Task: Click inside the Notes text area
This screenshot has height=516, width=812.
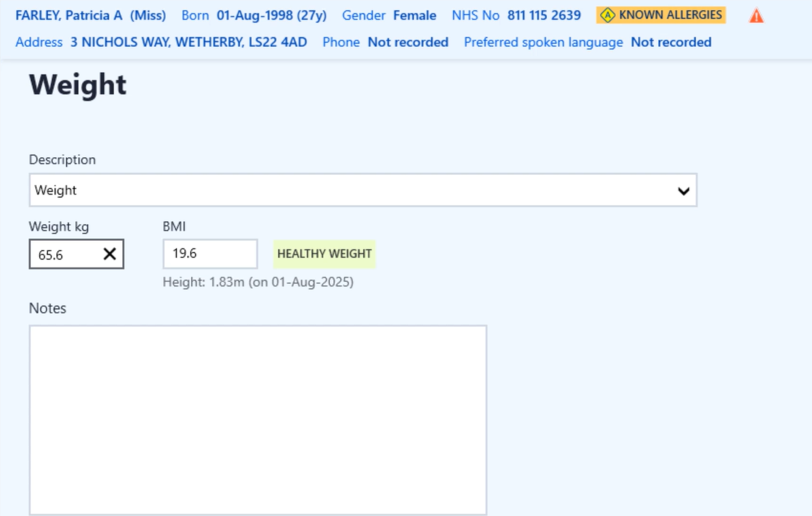Action: [258, 420]
